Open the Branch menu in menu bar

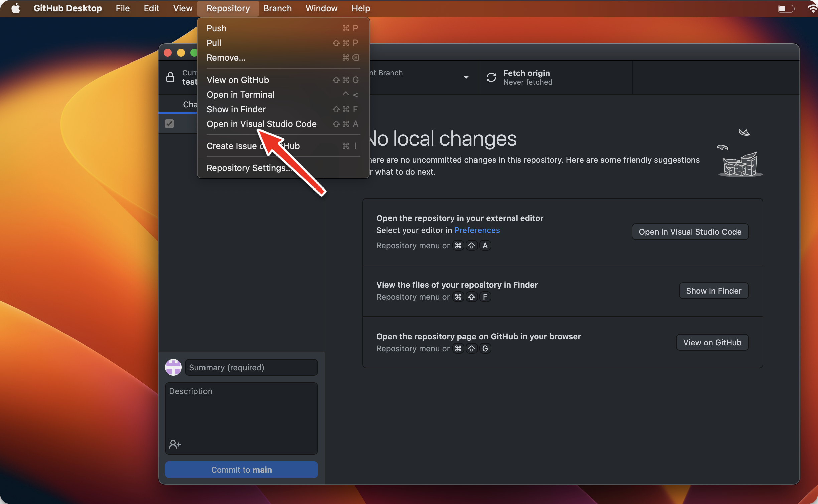click(277, 8)
